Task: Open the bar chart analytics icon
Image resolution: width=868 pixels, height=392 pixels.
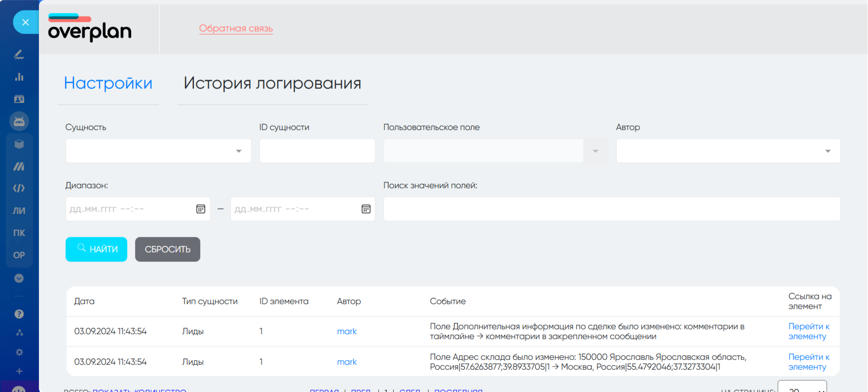Action: pyautogui.click(x=19, y=77)
